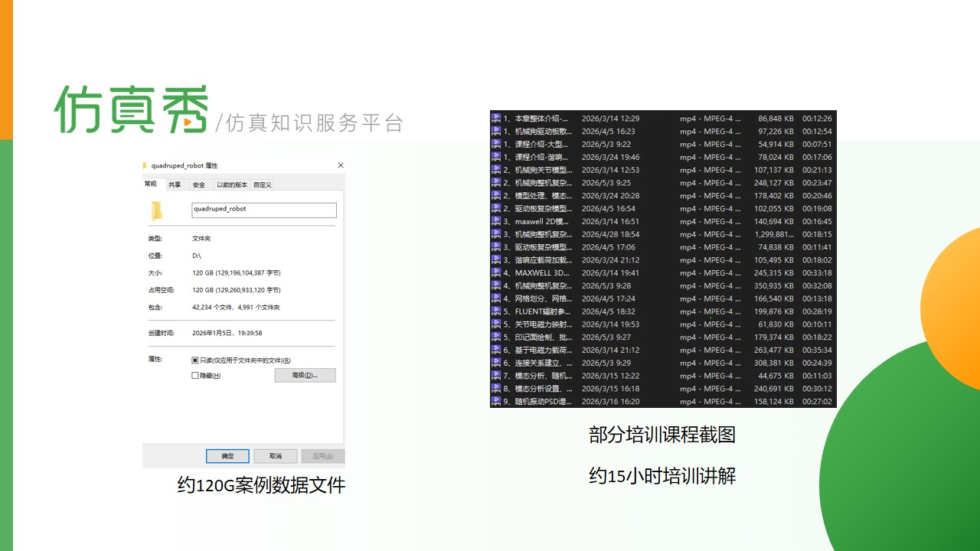Click the 应用(A) button
The width and height of the screenshot is (980, 551).
(x=323, y=456)
